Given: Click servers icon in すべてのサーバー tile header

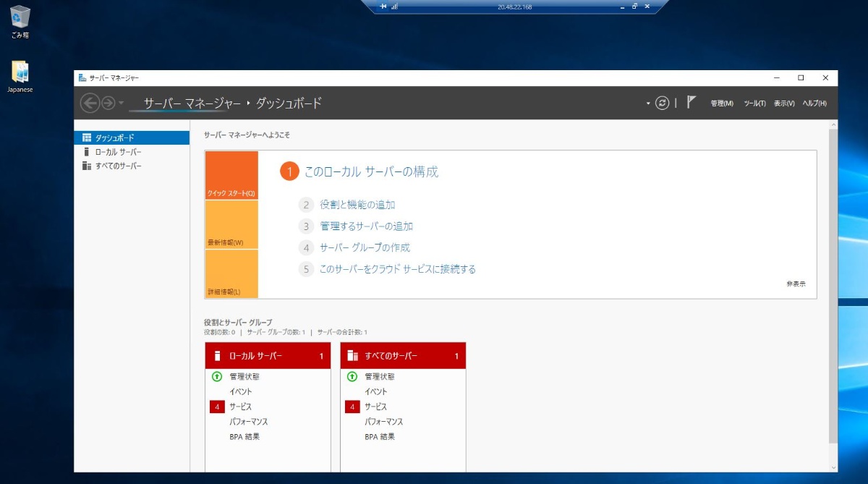Looking at the screenshot, I should coord(353,356).
